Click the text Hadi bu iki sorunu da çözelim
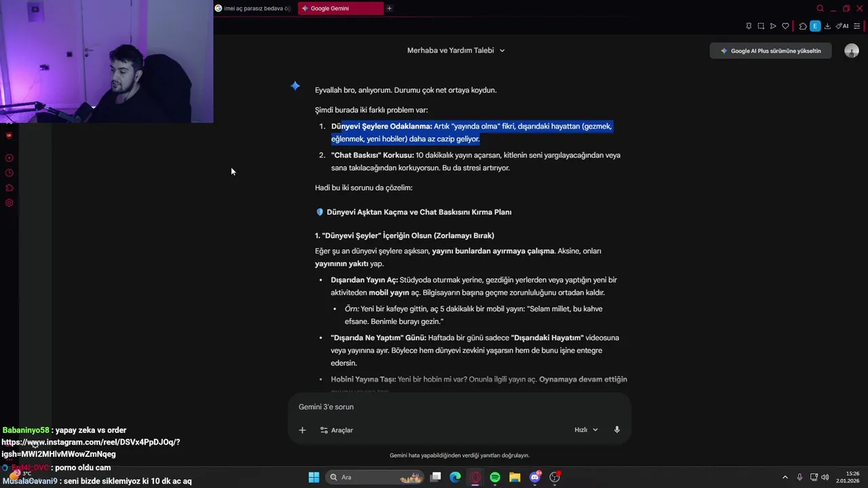The image size is (868, 488). tap(363, 188)
